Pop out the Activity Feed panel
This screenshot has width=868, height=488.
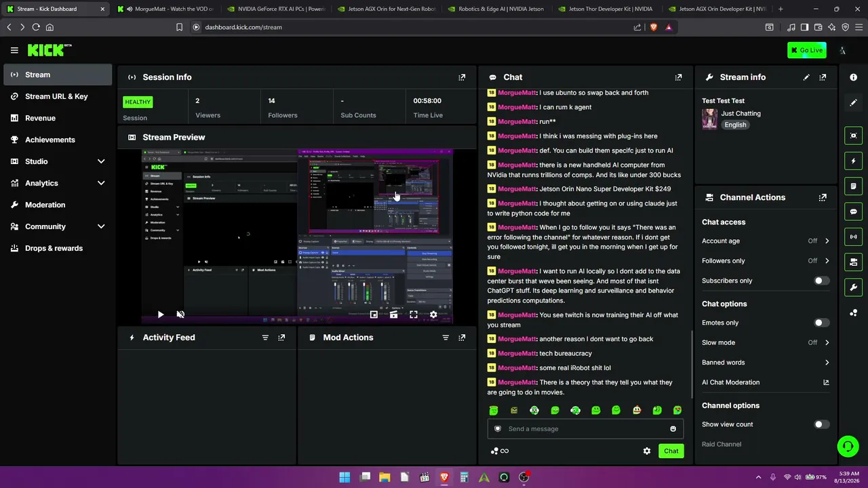pos(281,338)
